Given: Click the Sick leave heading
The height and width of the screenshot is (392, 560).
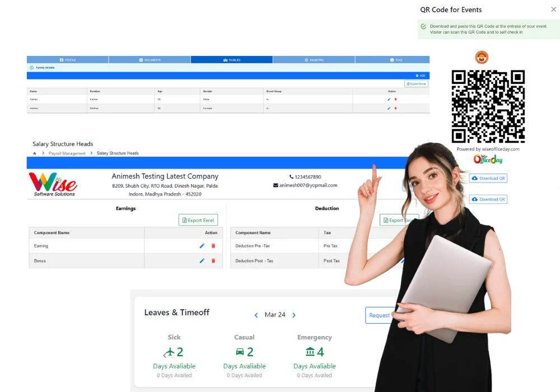Looking at the screenshot, I should (174, 337).
